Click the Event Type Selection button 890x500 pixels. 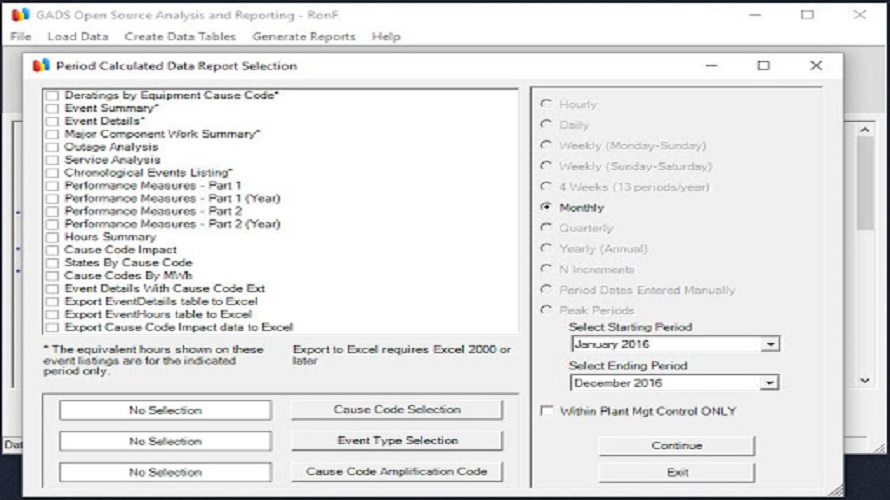pos(396,441)
